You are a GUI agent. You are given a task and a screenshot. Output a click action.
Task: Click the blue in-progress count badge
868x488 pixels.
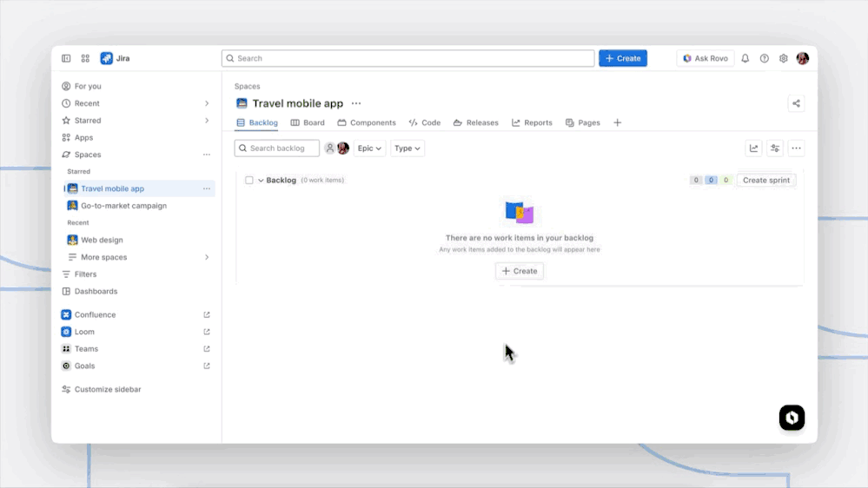coord(711,181)
